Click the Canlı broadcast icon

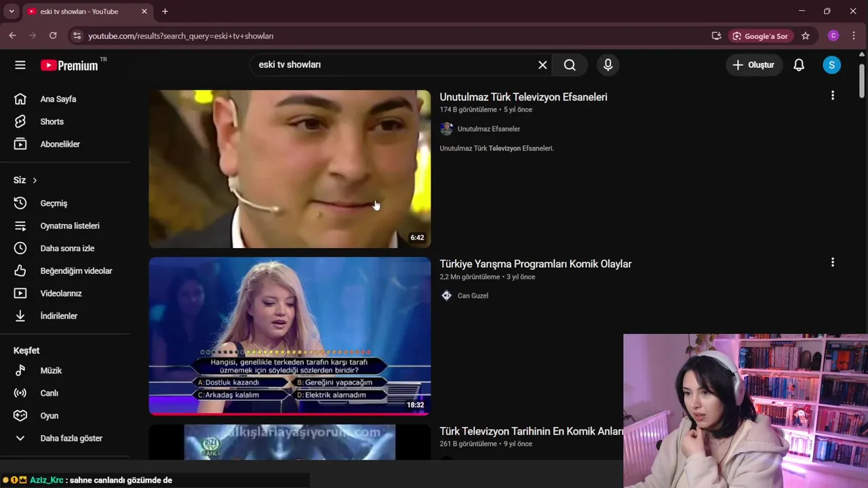pyautogui.click(x=20, y=393)
